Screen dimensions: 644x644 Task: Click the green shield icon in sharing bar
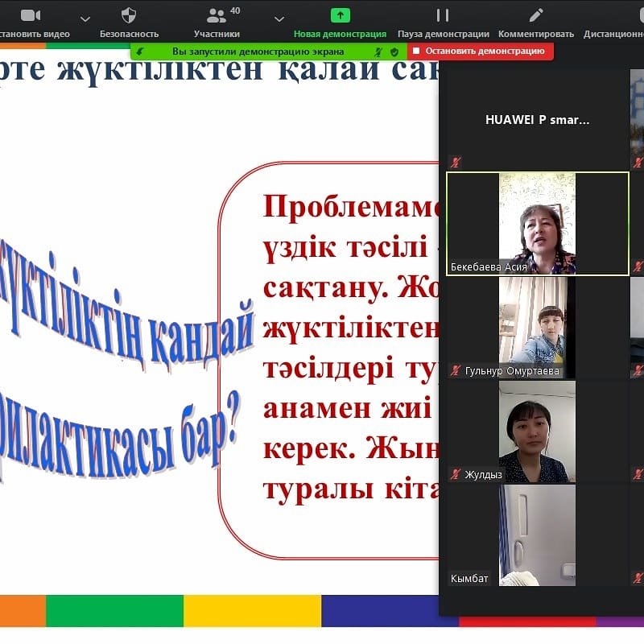[x=394, y=52]
